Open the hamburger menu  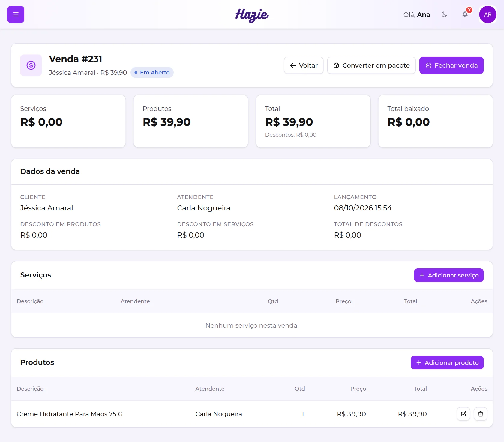click(16, 14)
